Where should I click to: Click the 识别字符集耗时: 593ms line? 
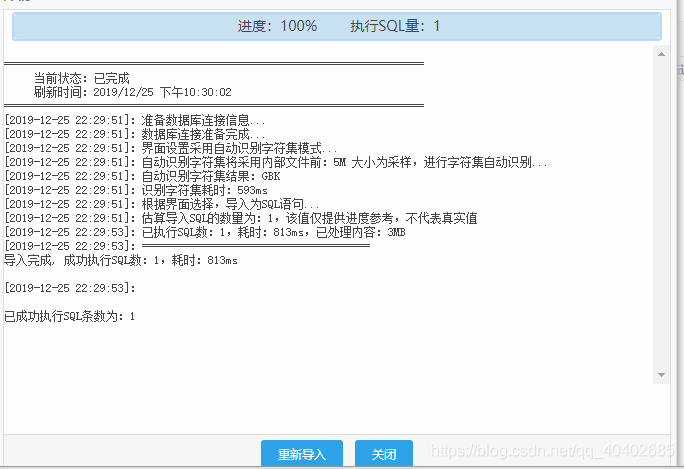pyautogui.click(x=136, y=190)
